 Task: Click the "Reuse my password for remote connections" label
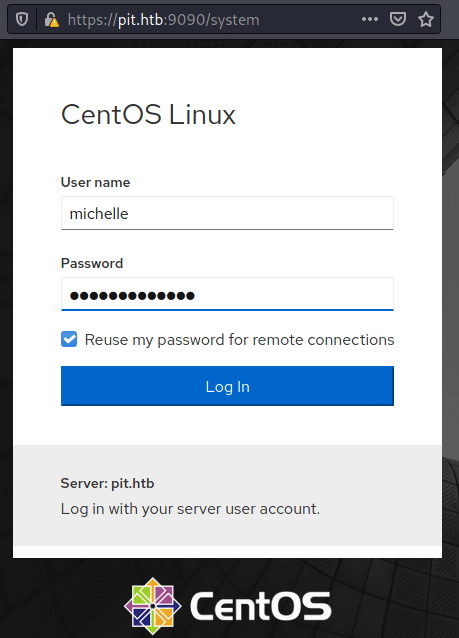coord(239,340)
